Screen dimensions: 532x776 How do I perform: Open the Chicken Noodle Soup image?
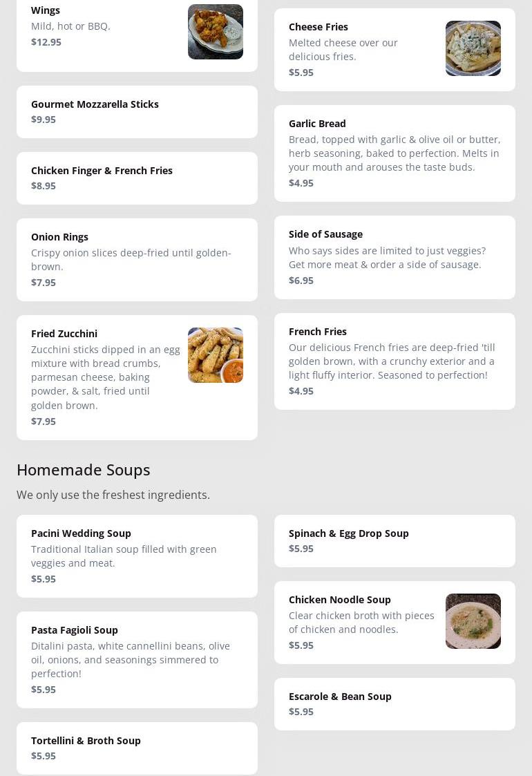(x=473, y=621)
